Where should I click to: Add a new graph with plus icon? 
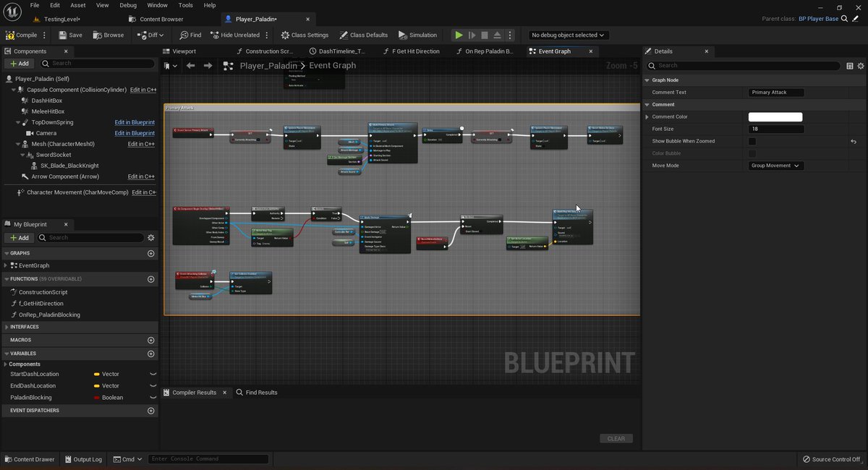click(150, 253)
